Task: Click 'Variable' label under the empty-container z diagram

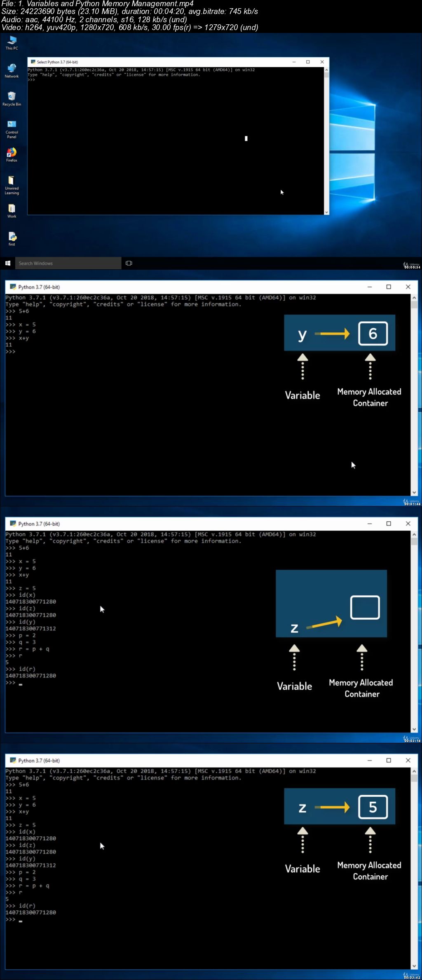Action: click(294, 686)
